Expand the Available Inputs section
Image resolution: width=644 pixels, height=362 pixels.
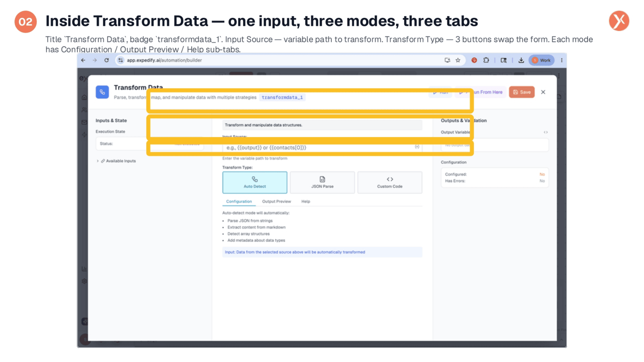116,161
